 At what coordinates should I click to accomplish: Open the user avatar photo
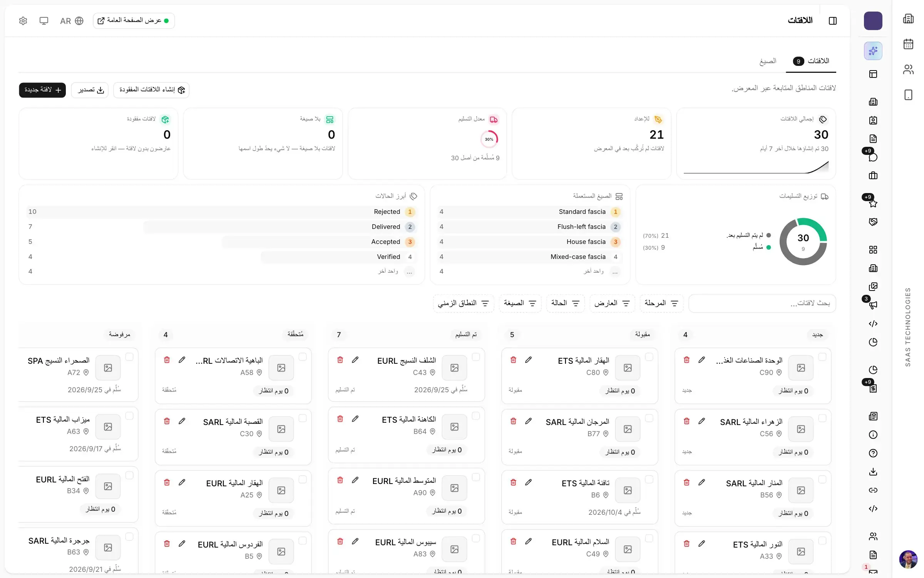point(908,559)
